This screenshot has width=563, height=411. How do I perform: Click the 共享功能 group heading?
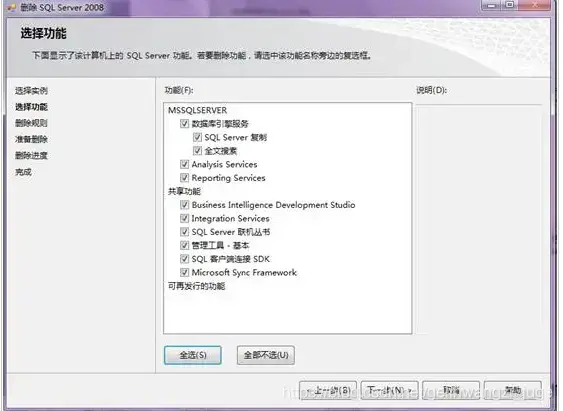[x=184, y=191]
